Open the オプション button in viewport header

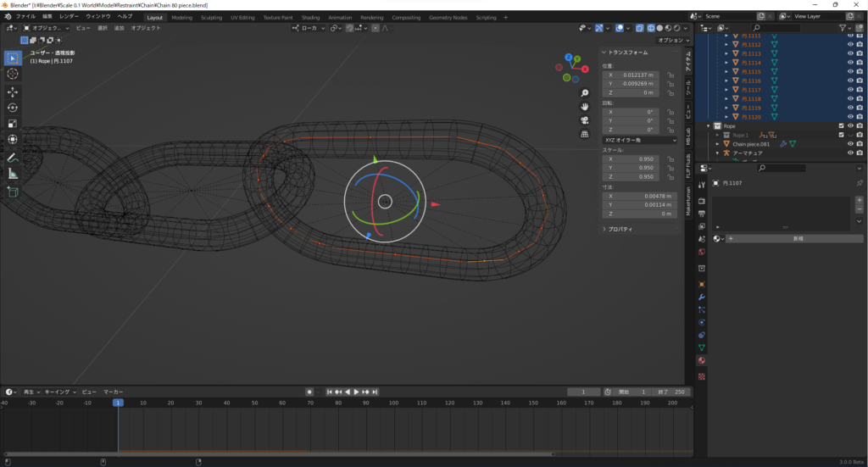pyautogui.click(x=672, y=40)
